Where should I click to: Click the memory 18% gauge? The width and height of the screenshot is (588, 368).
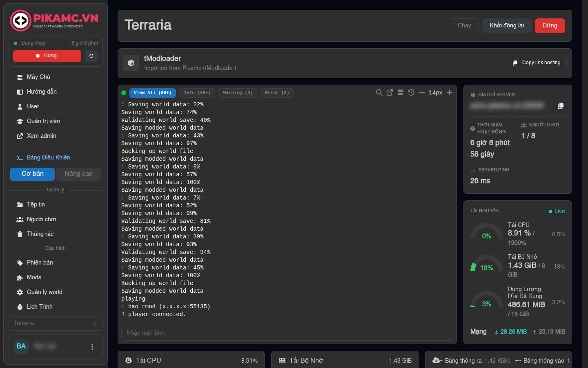tap(487, 264)
